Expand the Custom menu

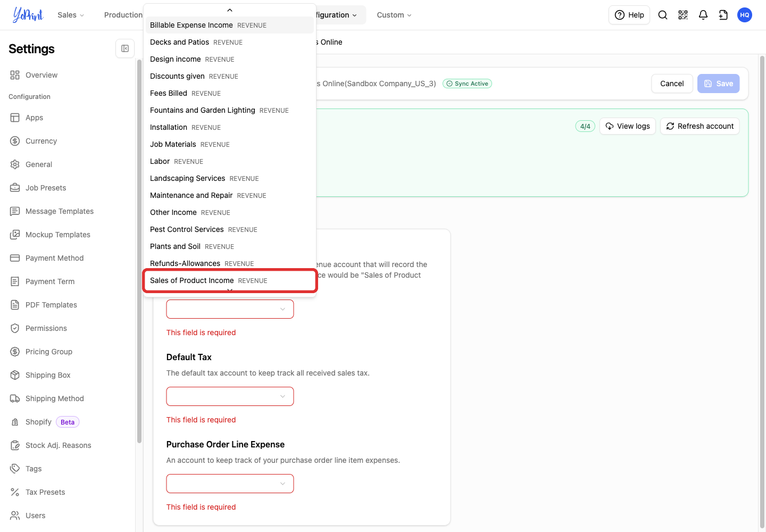[x=394, y=15]
